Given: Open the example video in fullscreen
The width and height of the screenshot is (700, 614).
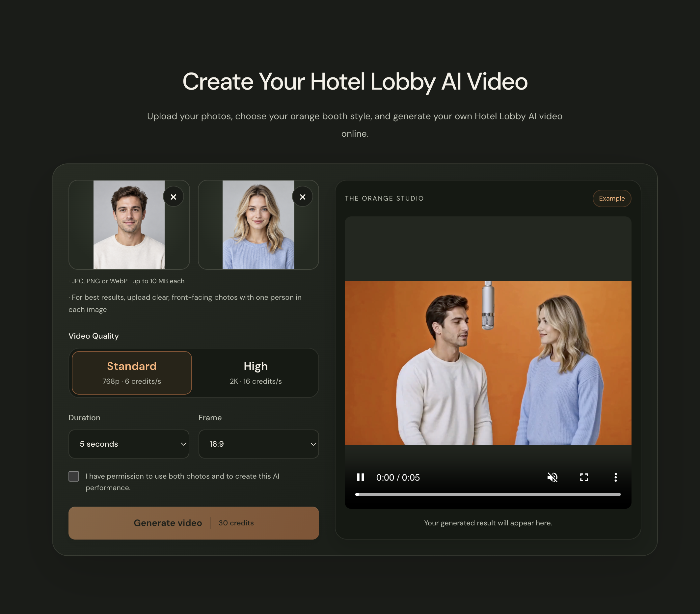Looking at the screenshot, I should pos(584,477).
